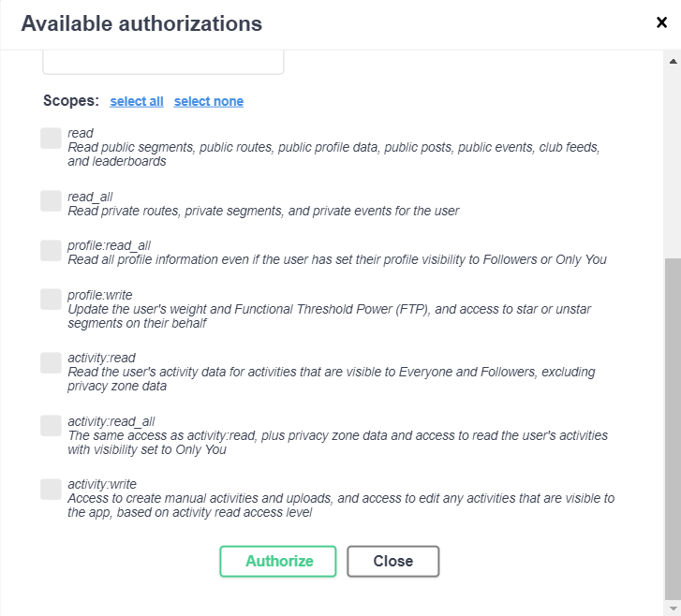Select the activity:read scope checkbox

51,363
